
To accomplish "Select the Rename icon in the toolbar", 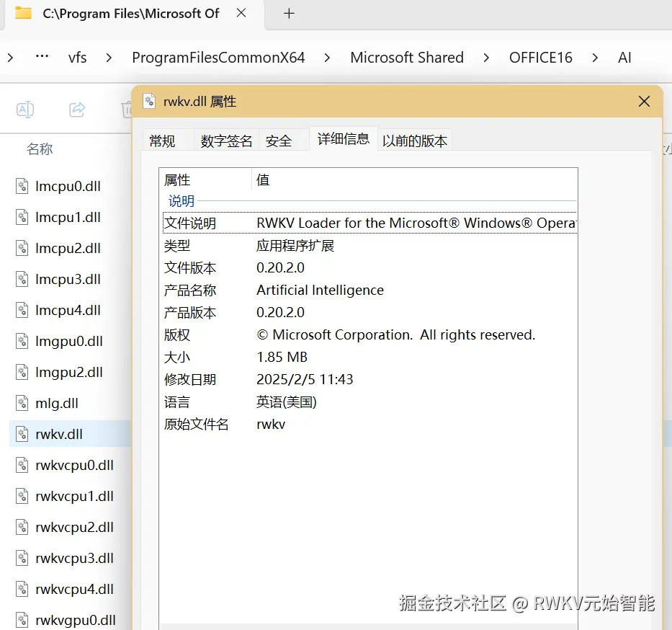I will [25, 110].
